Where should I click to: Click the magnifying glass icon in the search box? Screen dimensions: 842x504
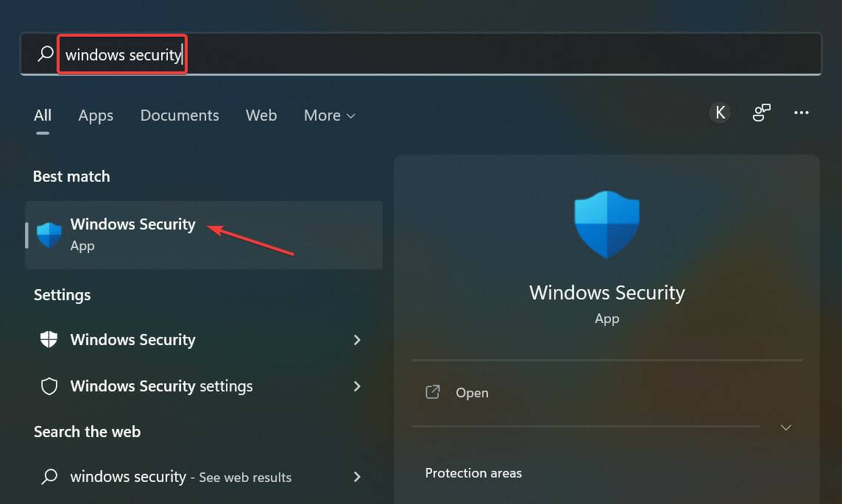(x=43, y=54)
